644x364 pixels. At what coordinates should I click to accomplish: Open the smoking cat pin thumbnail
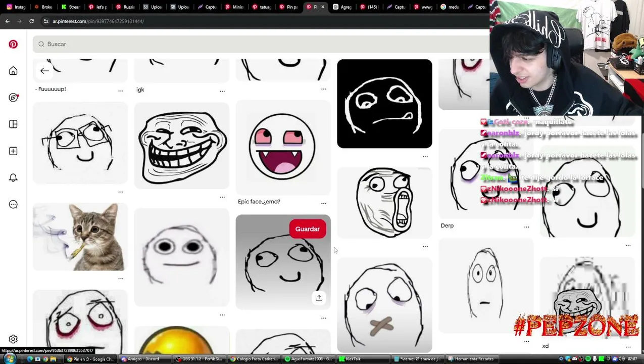[x=80, y=237]
